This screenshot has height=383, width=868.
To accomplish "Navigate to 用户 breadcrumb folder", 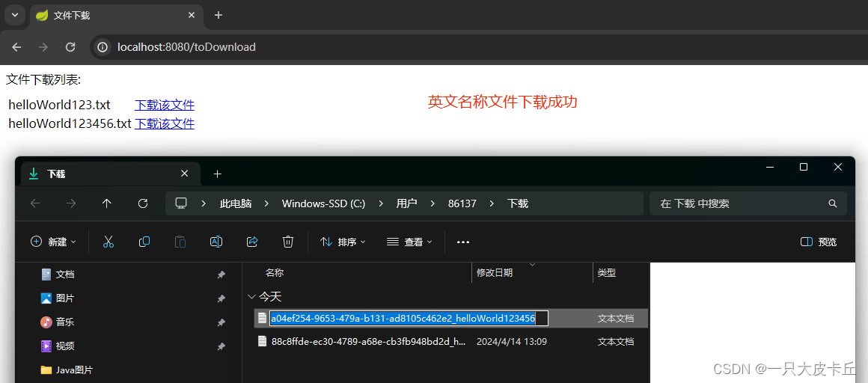I will [x=406, y=203].
